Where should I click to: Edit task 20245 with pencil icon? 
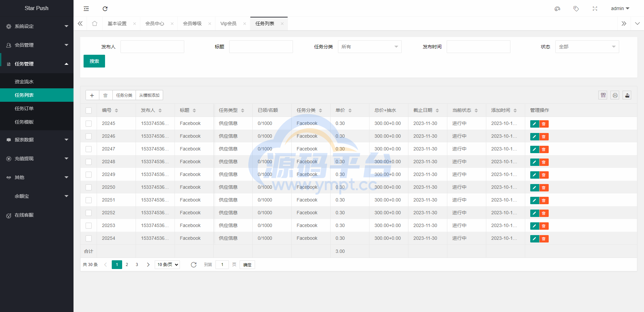click(535, 124)
